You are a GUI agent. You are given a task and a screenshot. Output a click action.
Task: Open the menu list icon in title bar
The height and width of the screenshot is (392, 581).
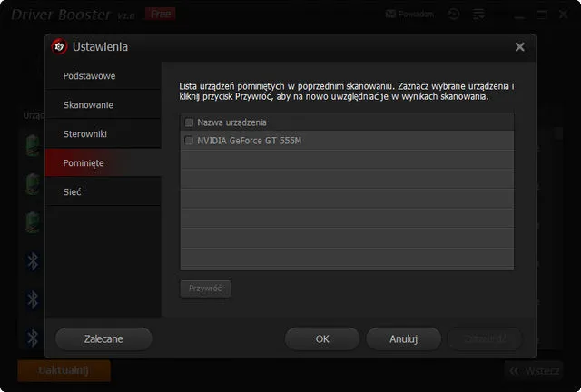pyautogui.click(x=478, y=15)
